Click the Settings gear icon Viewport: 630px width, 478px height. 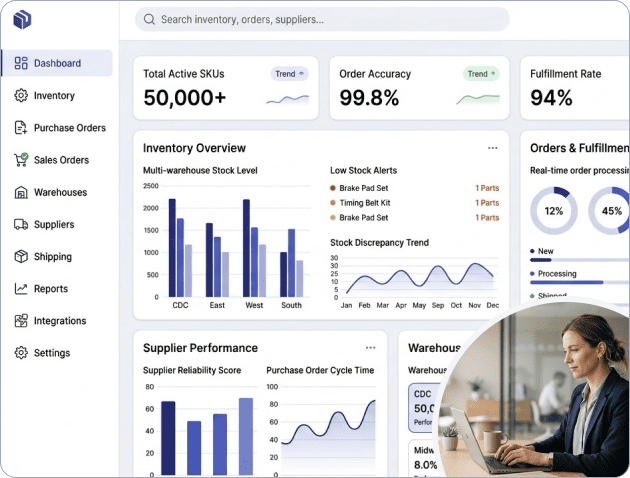pos(21,353)
